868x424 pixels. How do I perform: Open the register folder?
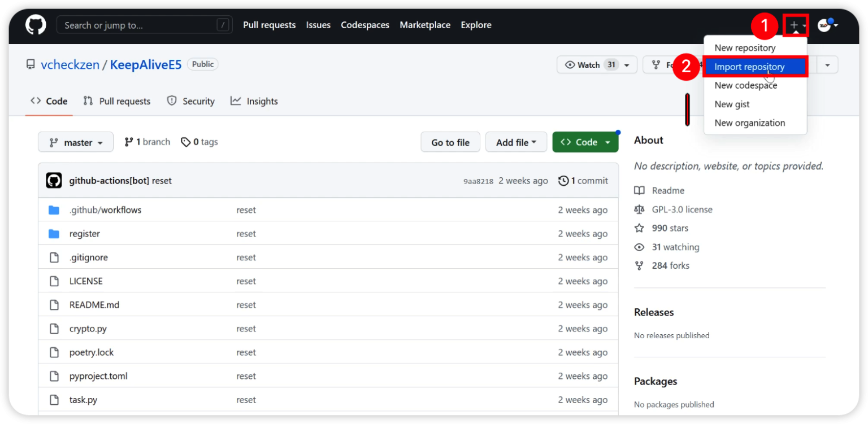click(x=85, y=234)
